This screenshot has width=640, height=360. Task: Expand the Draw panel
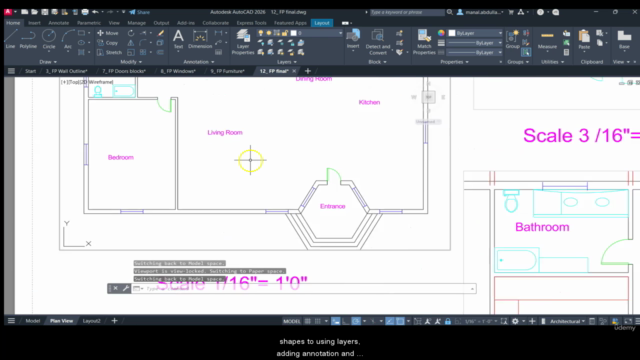[x=48, y=62]
